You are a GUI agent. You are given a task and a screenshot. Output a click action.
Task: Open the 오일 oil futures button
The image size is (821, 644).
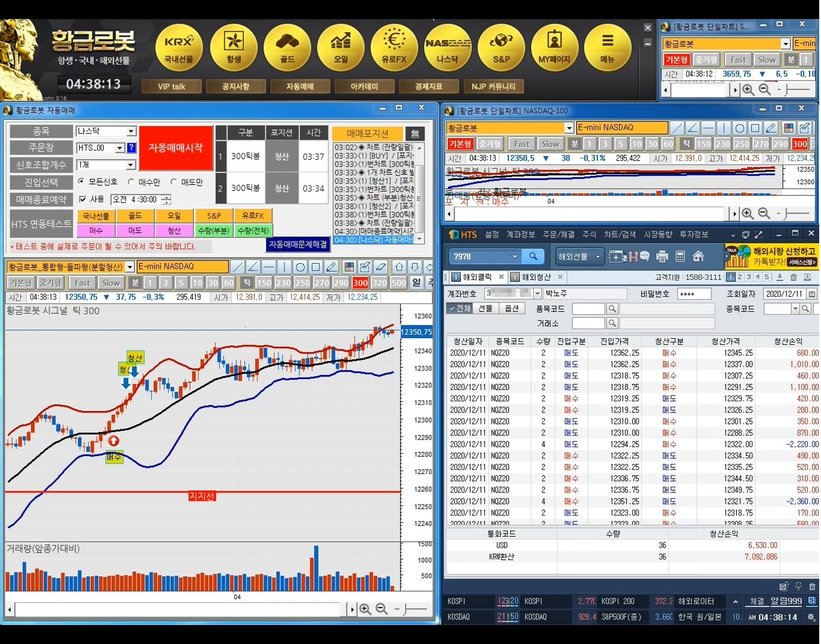340,47
